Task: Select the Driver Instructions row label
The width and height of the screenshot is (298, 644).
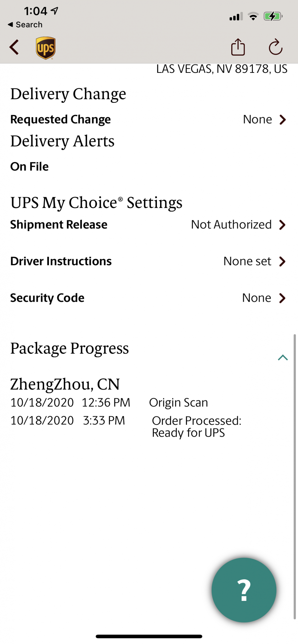Action: point(61,261)
